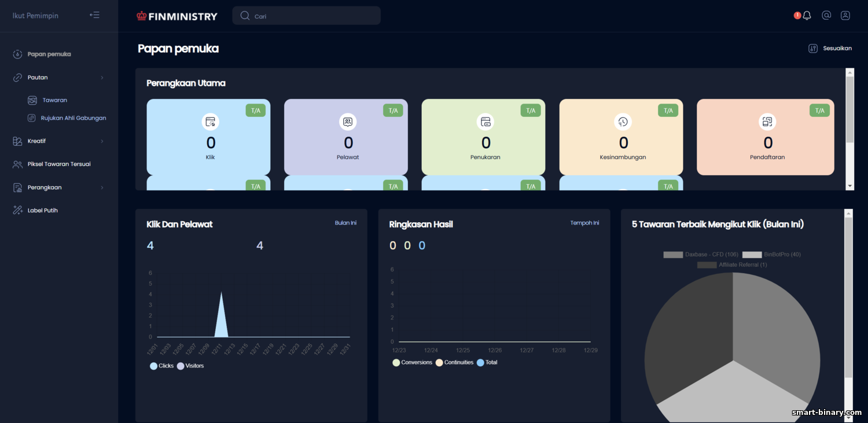Image resolution: width=868 pixels, height=423 pixels.
Task: Toggle the Conversions legend entry
Action: [x=413, y=363]
